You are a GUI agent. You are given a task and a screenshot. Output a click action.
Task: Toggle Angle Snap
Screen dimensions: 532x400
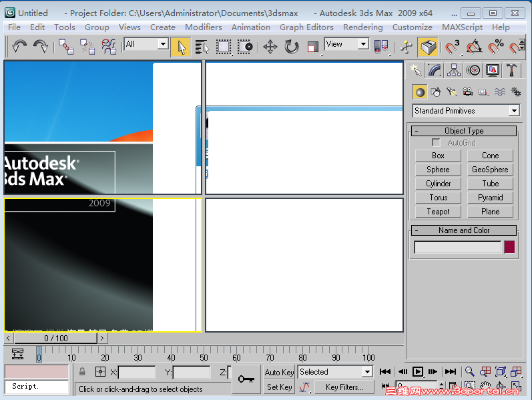[x=474, y=47]
